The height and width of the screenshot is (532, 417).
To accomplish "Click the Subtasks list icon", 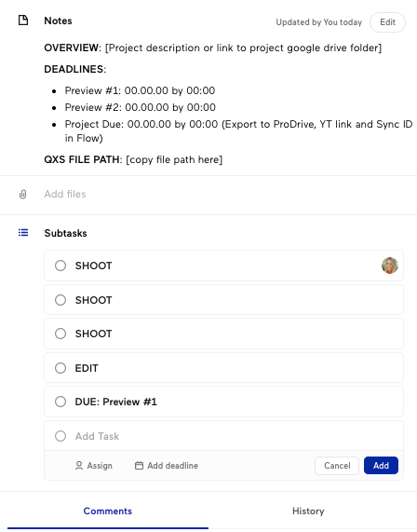I will tap(23, 233).
